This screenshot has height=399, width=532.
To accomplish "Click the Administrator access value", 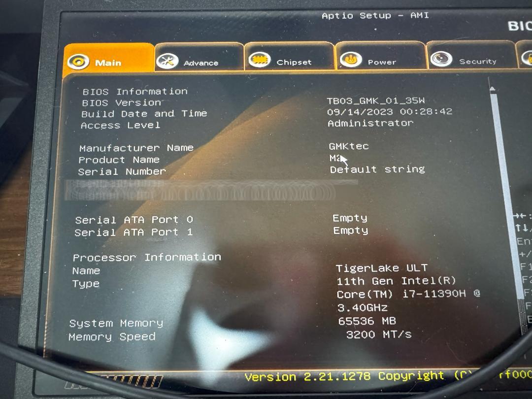I will pos(370,123).
